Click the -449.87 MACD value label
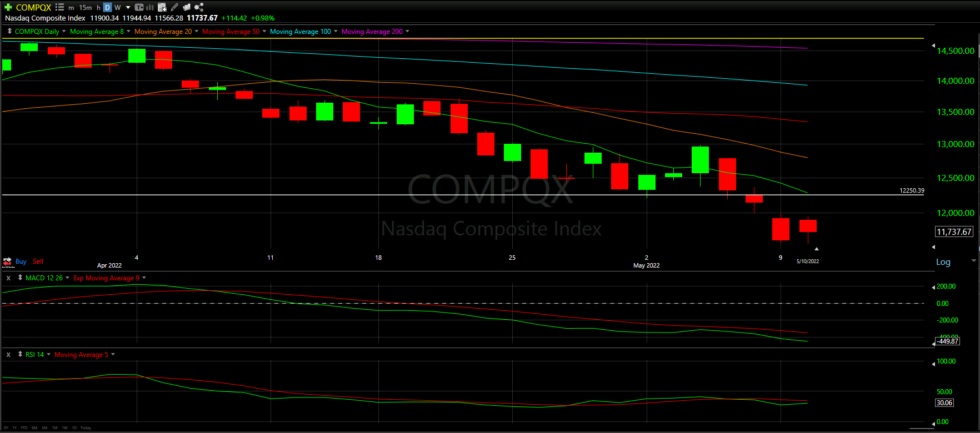 [x=948, y=341]
